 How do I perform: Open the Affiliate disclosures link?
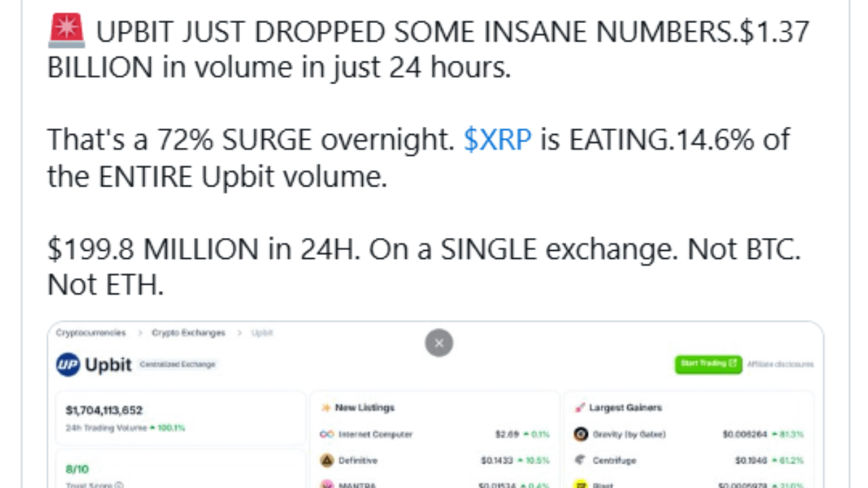(x=781, y=364)
